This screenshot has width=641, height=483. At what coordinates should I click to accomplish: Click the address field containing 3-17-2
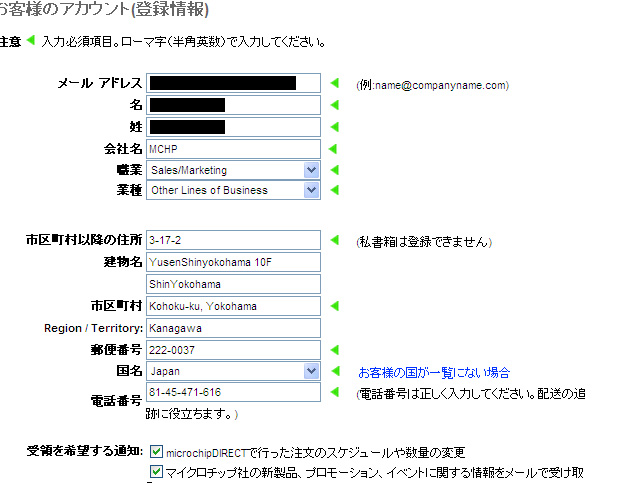click(233, 240)
